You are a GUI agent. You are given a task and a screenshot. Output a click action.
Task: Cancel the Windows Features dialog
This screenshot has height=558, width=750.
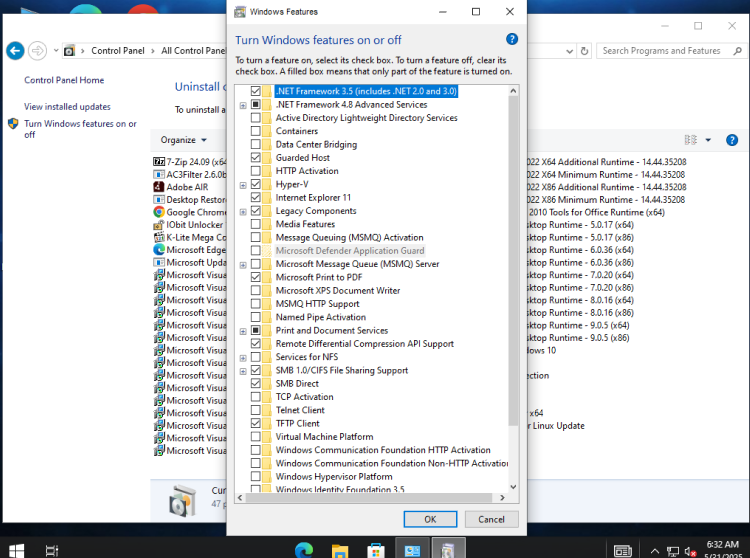(x=491, y=519)
